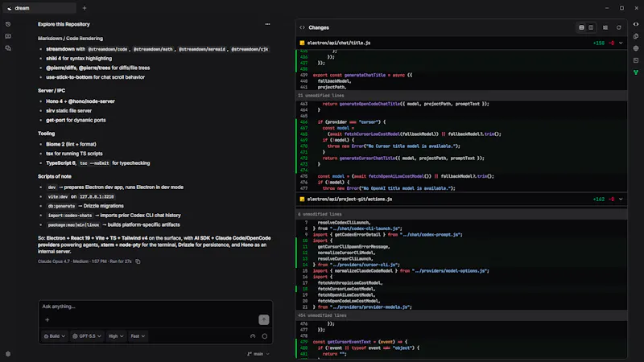The image size is (644, 362).
Task: Click the @streamdown/code inline code tag
Action: click(x=108, y=49)
